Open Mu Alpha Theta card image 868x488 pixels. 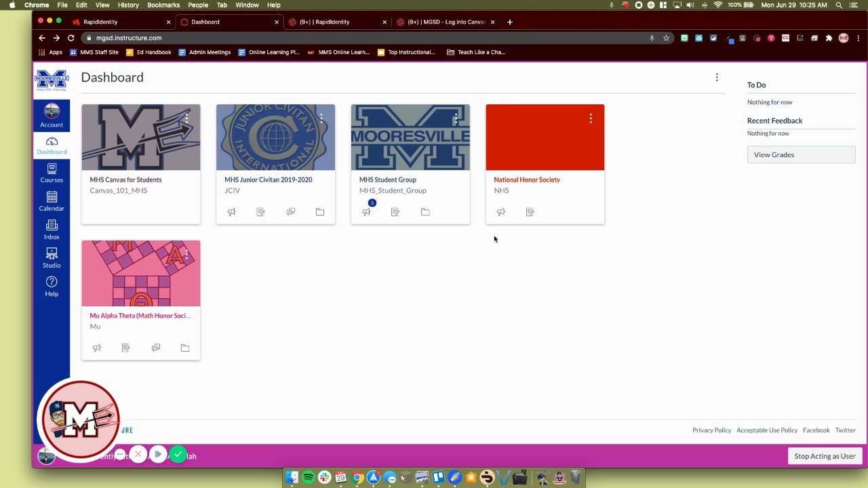click(x=141, y=273)
